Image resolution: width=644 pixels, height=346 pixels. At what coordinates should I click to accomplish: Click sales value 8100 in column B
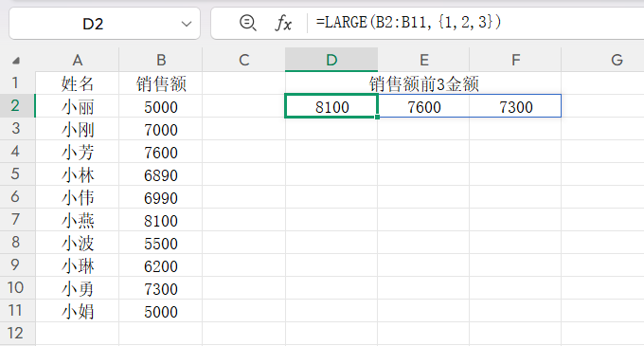161,219
